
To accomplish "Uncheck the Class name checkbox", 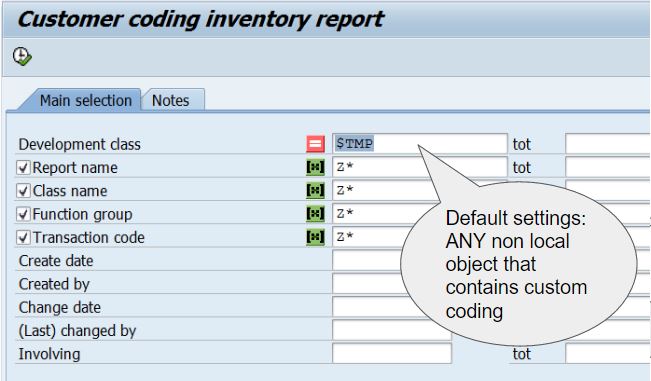I will (x=23, y=191).
